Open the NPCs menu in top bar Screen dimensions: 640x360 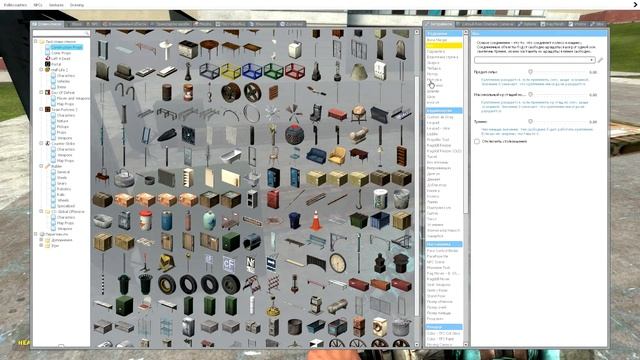pyautogui.click(x=38, y=5)
